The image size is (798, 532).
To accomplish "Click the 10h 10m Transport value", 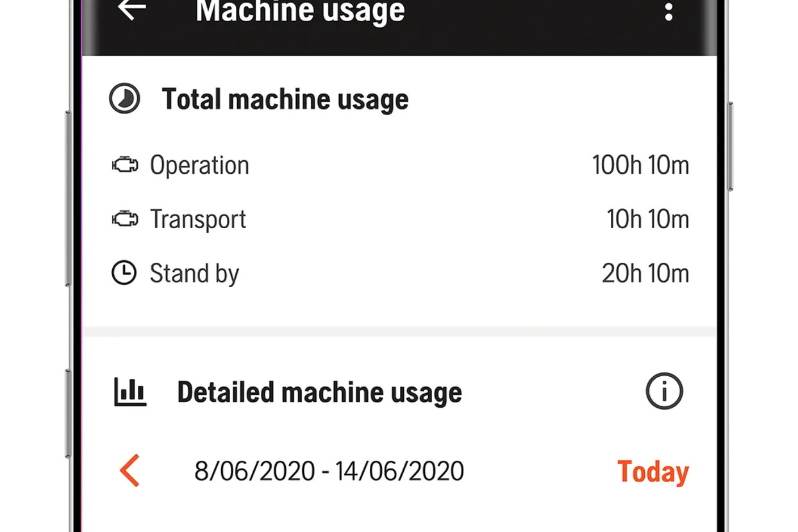I will tap(647, 219).
